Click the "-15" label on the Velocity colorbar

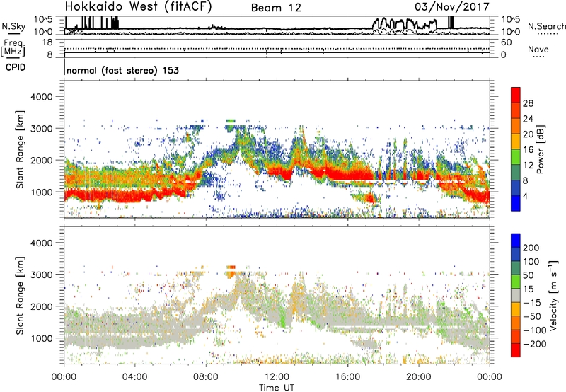532,303
